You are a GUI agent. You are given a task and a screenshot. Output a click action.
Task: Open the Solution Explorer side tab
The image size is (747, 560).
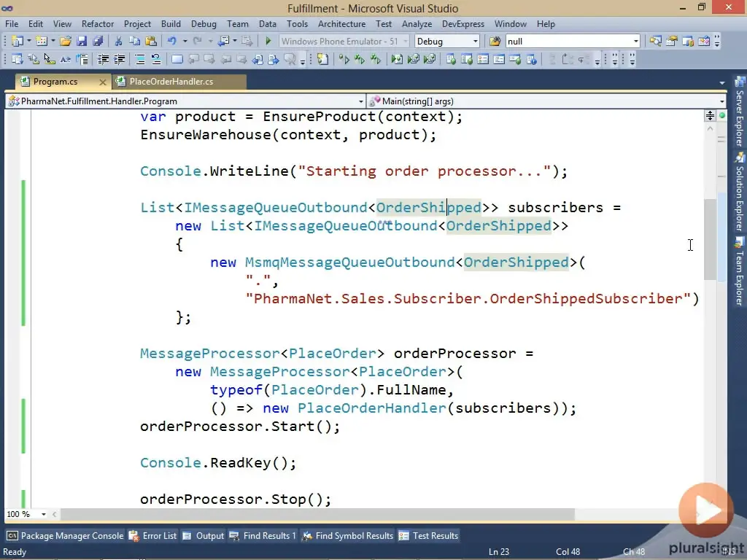740,192
